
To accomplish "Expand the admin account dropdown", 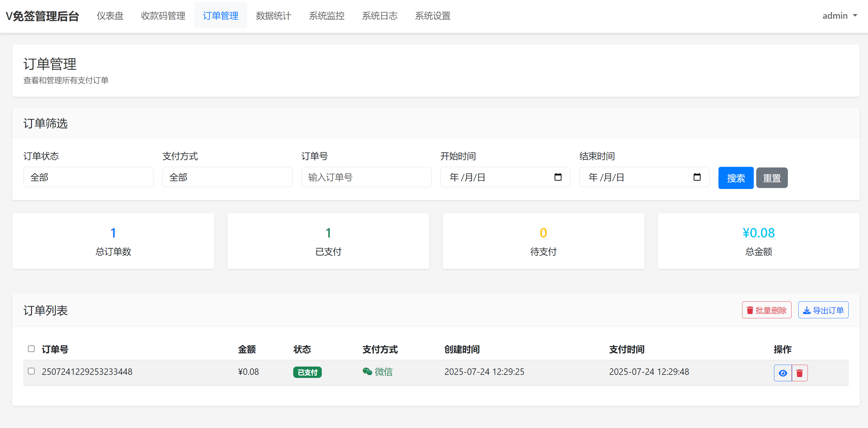I will pos(839,15).
